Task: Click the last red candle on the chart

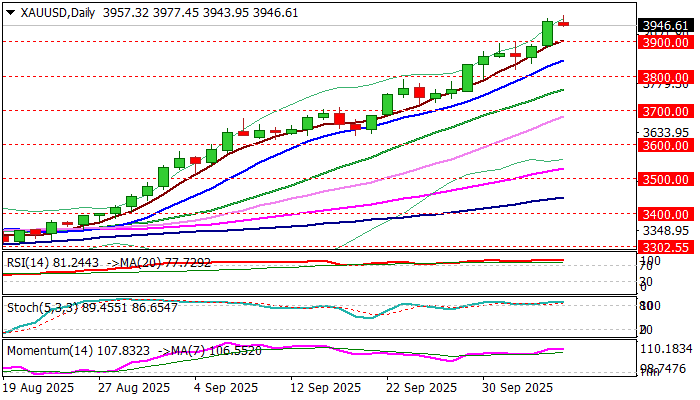Action: coord(563,23)
